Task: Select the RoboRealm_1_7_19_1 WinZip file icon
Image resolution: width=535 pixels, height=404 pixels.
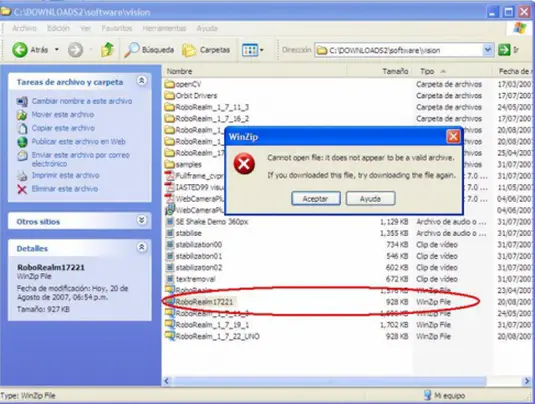Action: (170, 324)
